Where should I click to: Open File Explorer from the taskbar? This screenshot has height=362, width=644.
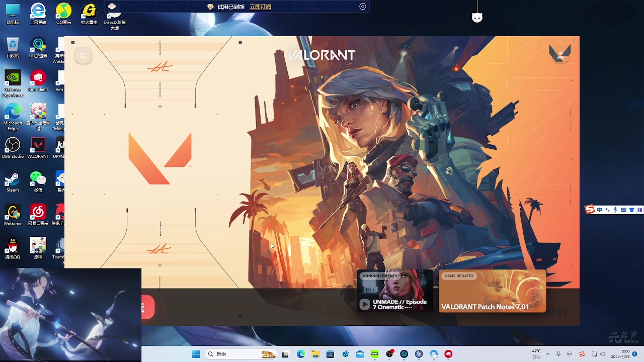315,354
